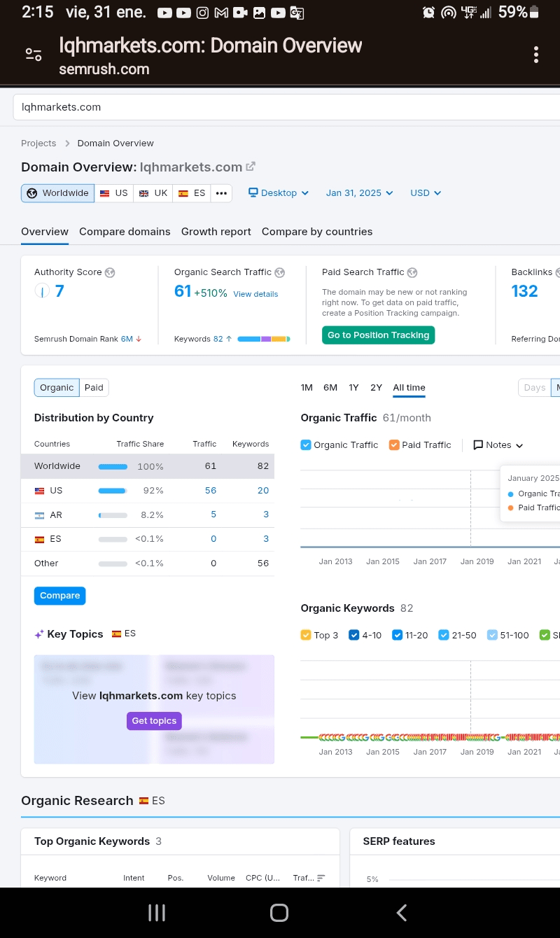Open the Jan 31, 2025 date dropdown
Screen dimensions: 560x938
coord(359,193)
